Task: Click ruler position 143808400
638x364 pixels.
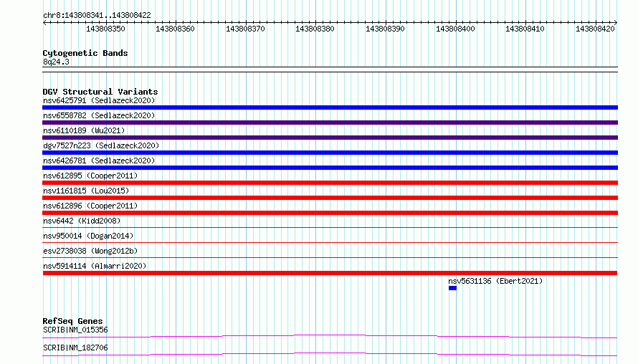Action: coord(455,29)
